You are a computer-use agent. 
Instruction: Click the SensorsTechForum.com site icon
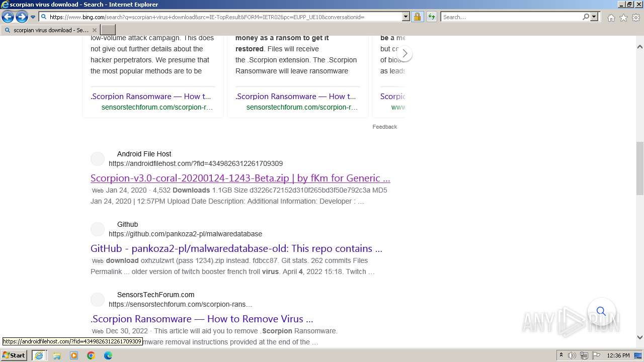click(98, 300)
